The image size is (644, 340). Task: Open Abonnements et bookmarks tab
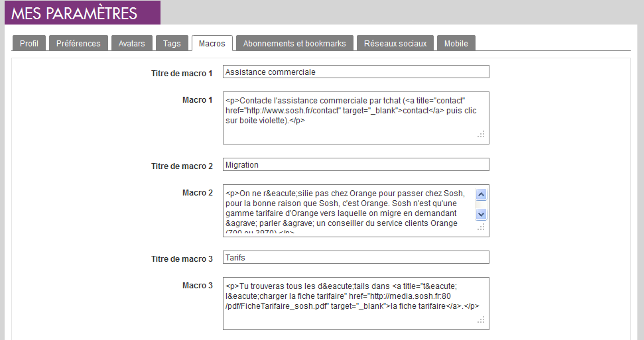(294, 44)
